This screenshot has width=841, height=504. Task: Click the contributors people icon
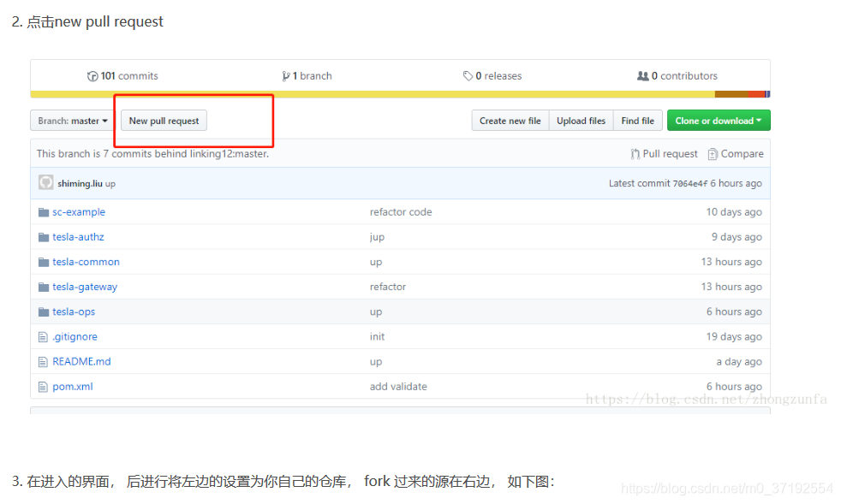click(642, 76)
